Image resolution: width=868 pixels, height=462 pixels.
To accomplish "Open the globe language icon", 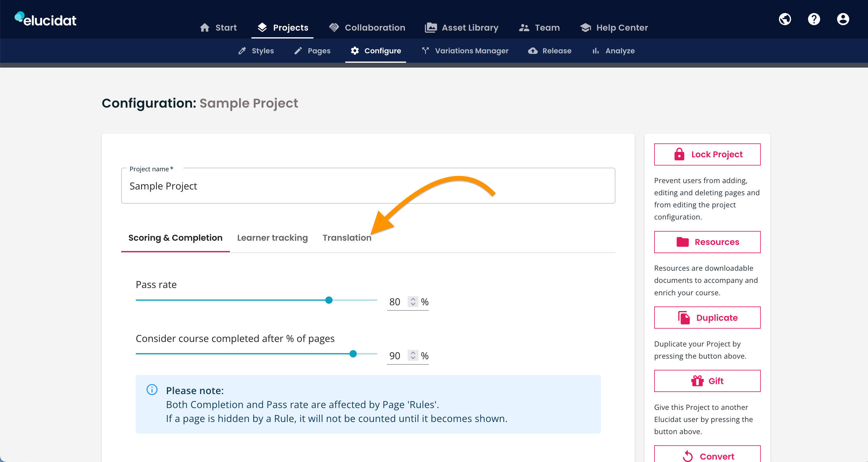I will point(785,19).
